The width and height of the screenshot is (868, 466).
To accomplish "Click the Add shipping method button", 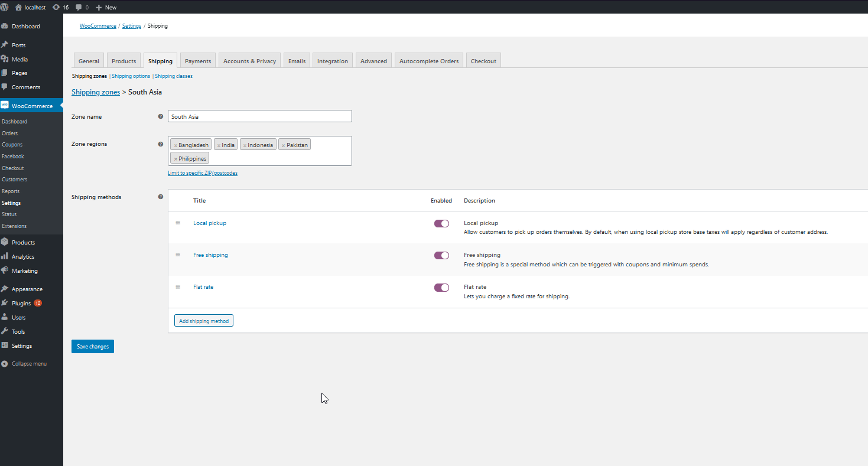I will tap(204, 321).
